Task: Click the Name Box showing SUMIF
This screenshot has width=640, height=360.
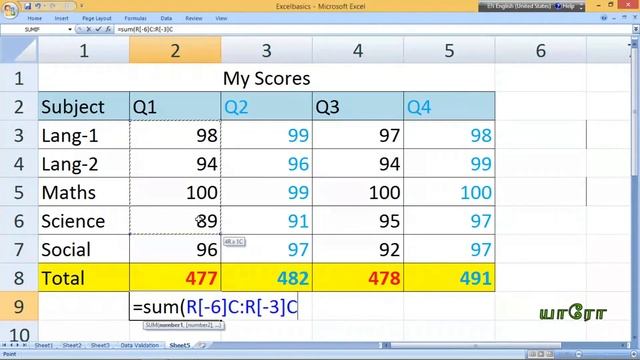Action: click(34, 29)
